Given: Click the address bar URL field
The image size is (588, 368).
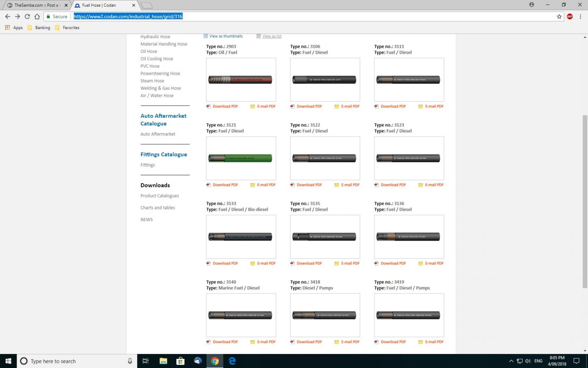Looking at the screenshot, I should (x=312, y=17).
